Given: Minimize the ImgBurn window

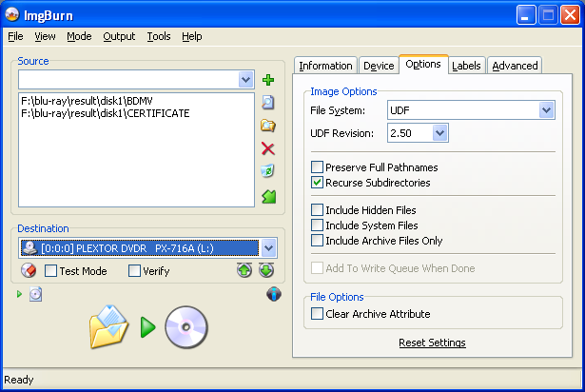Looking at the screenshot, I should [526, 15].
